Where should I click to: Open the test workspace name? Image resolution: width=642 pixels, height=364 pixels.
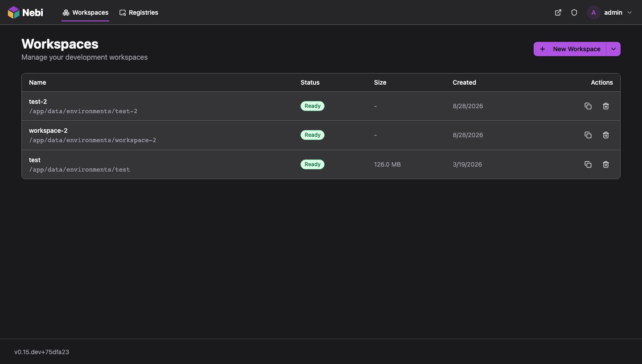(x=35, y=160)
